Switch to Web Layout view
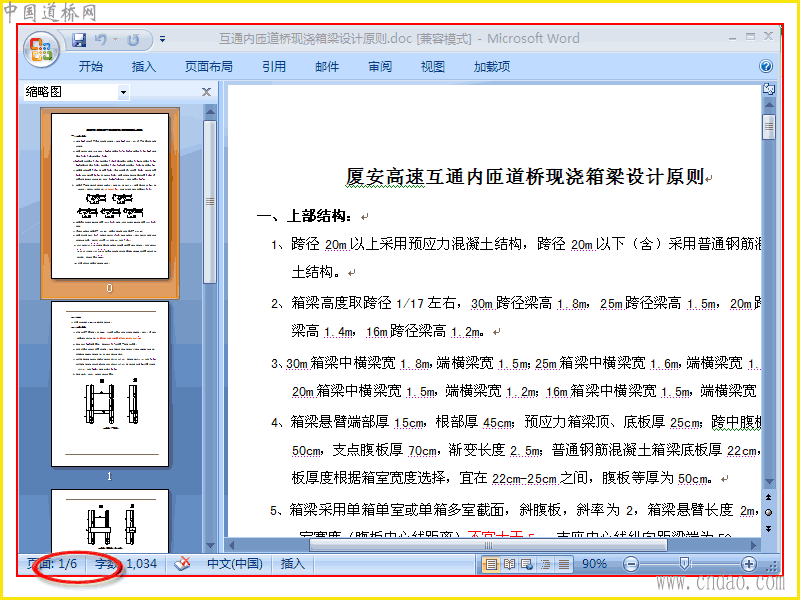This screenshot has width=800, height=600. 527,564
